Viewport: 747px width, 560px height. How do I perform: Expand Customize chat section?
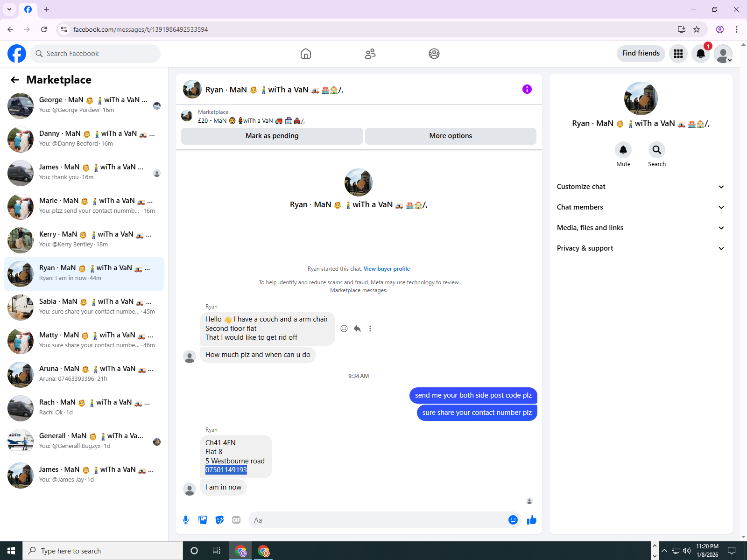click(x=641, y=187)
